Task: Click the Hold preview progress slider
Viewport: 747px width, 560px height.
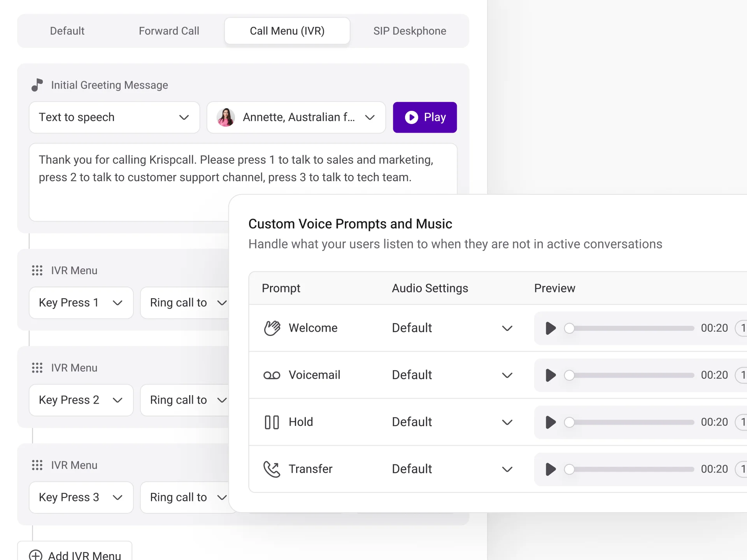Action: (x=629, y=422)
